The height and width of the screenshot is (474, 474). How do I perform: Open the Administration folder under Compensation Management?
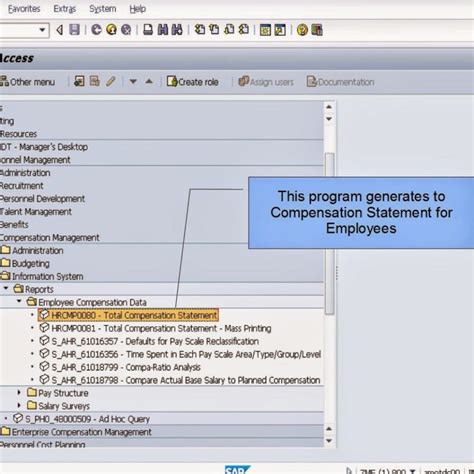(32, 250)
